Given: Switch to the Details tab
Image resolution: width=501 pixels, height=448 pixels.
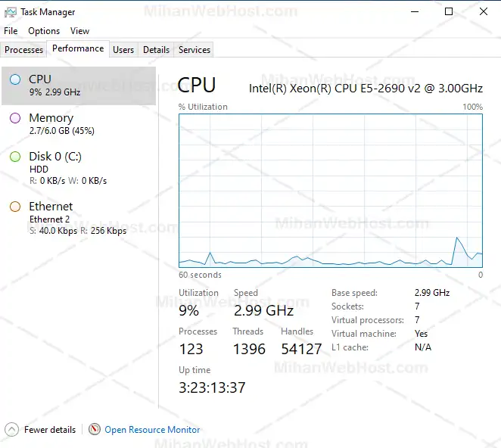Looking at the screenshot, I should click(156, 50).
